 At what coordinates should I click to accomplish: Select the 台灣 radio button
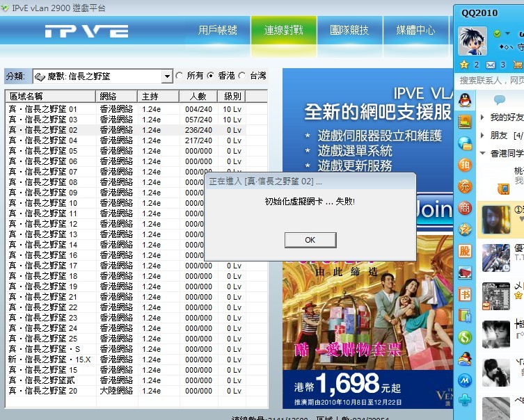tap(242, 76)
